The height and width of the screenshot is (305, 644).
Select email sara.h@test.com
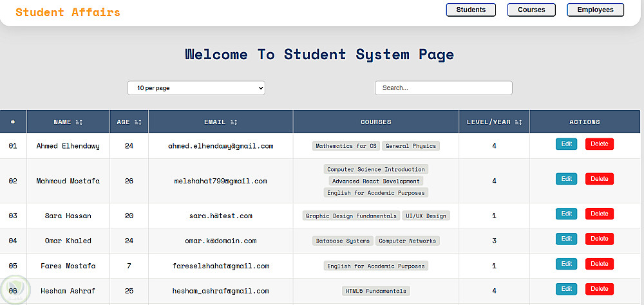click(220, 216)
